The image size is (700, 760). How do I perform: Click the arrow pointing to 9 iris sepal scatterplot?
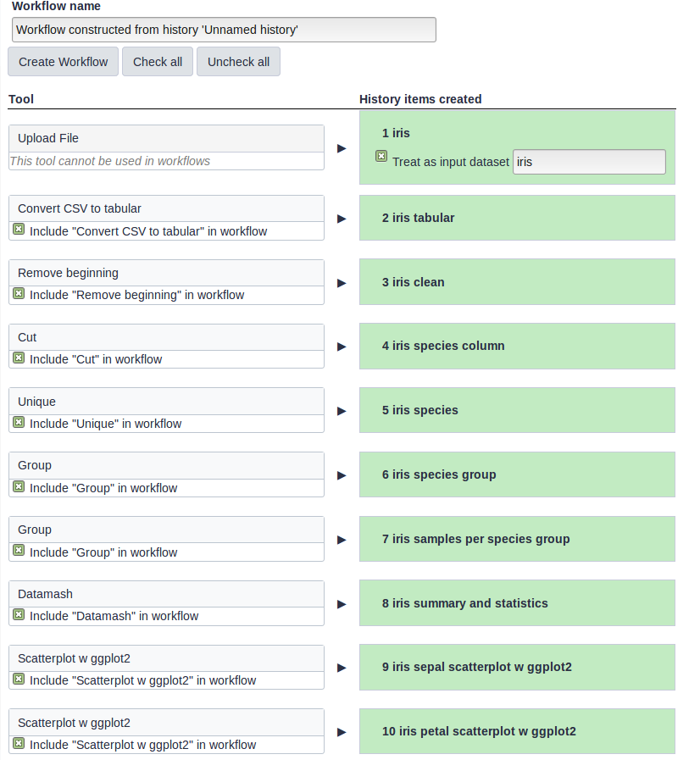342,668
